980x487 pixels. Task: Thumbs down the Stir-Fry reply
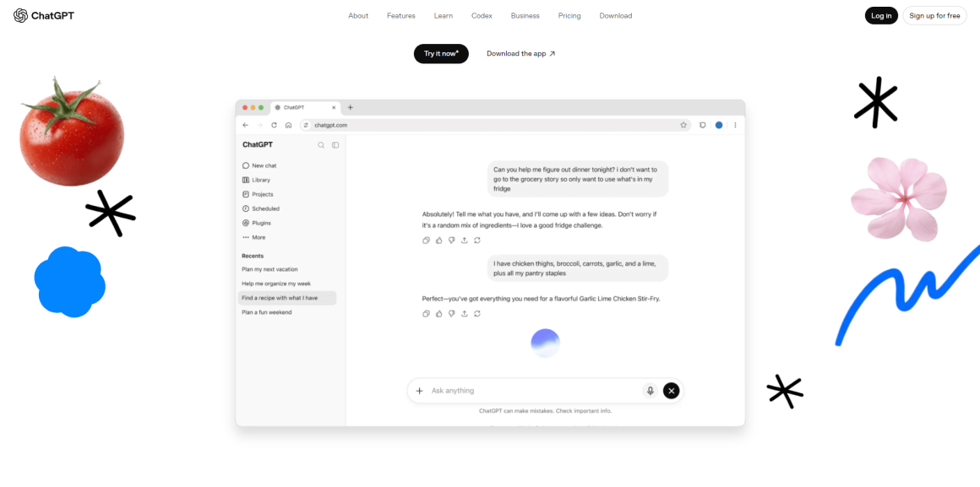[x=451, y=313]
